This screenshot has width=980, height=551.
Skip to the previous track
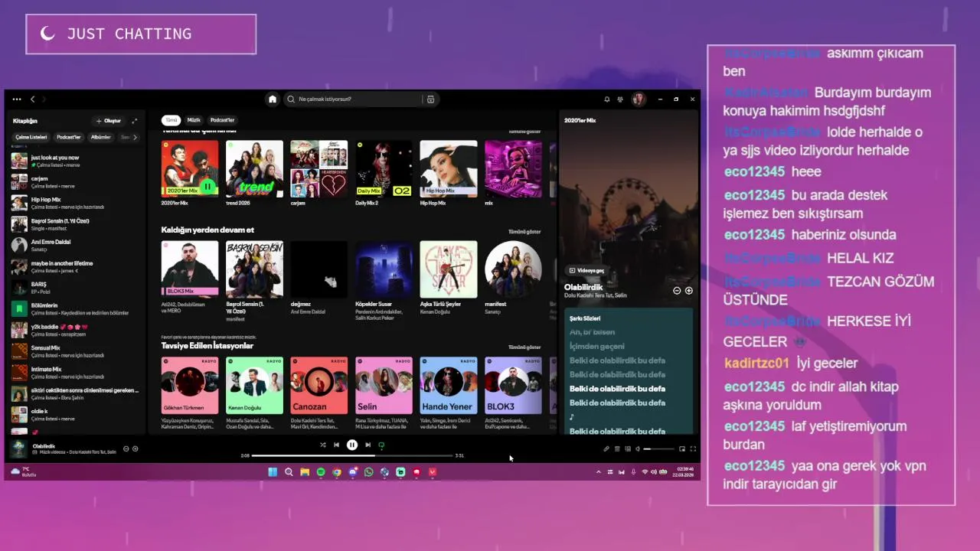pos(336,445)
